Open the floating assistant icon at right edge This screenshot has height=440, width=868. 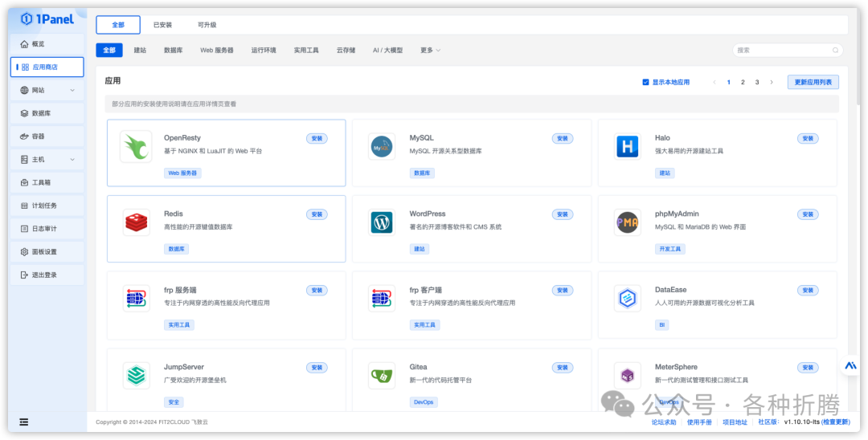tap(851, 365)
